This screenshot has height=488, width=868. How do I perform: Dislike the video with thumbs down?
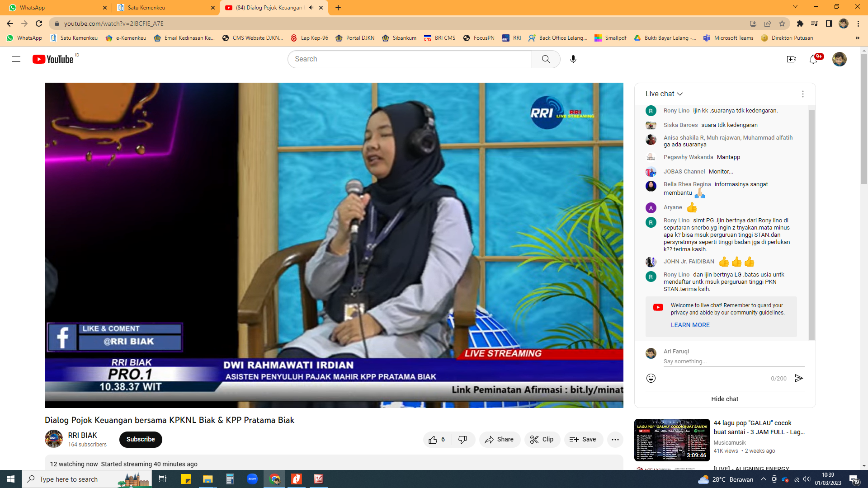click(x=462, y=440)
